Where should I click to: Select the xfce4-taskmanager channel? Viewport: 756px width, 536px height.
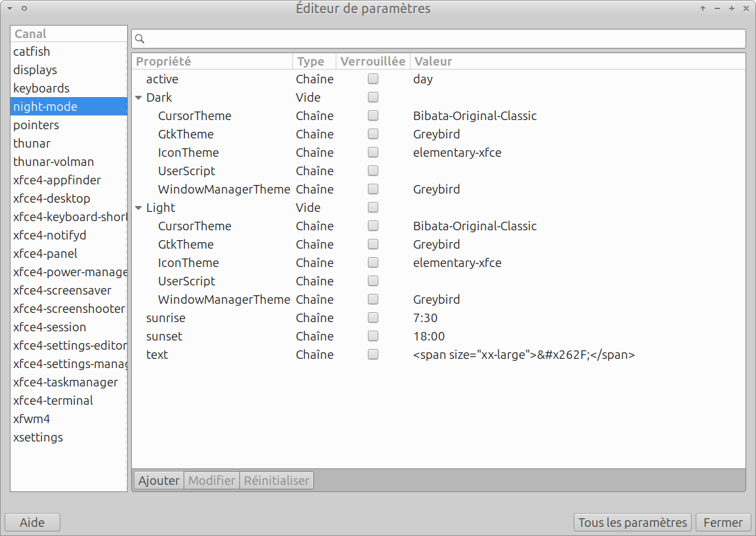tap(68, 382)
